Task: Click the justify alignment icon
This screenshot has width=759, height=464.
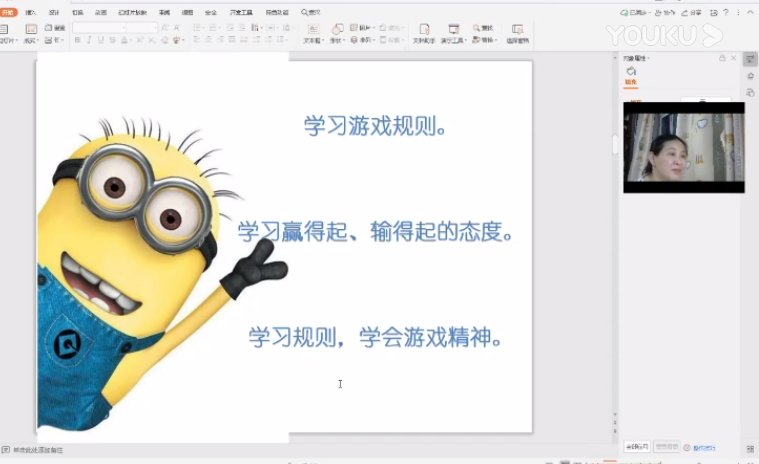Action: (232, 40)
